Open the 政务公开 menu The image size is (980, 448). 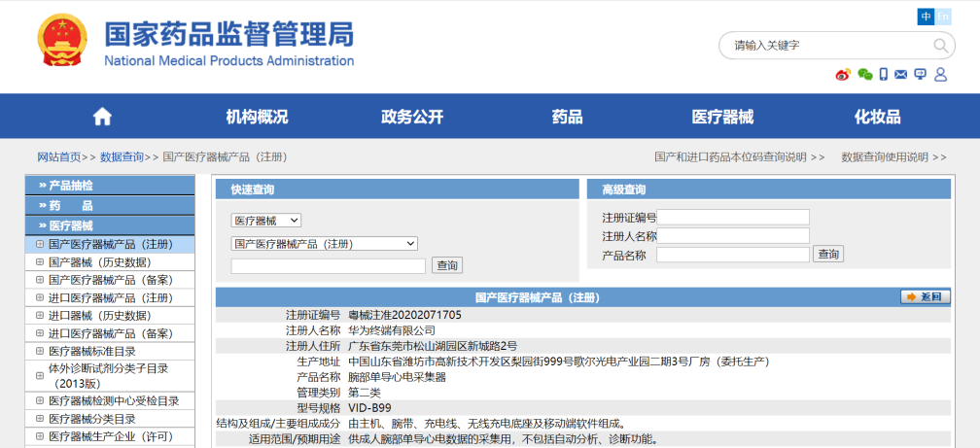tap(412, 117)
